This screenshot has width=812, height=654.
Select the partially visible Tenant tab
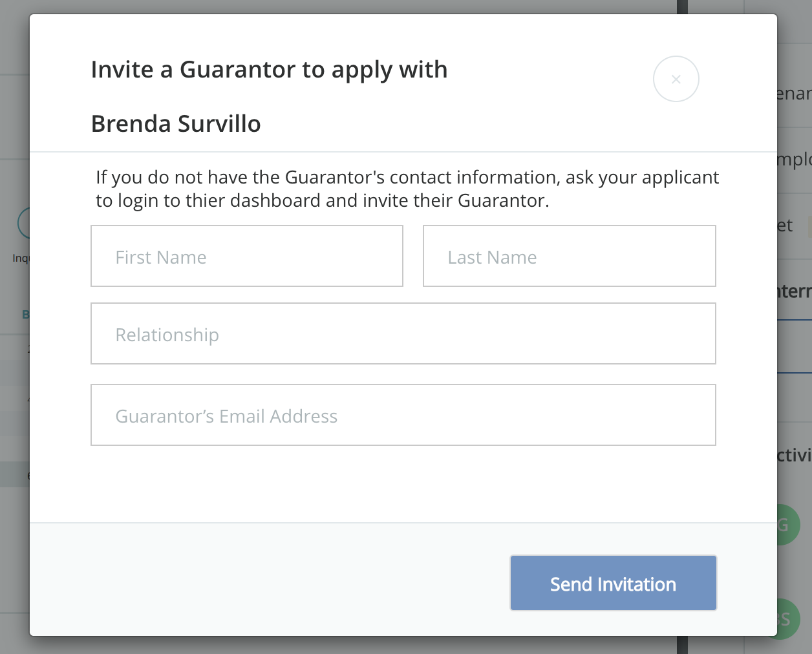coord(794,94)
